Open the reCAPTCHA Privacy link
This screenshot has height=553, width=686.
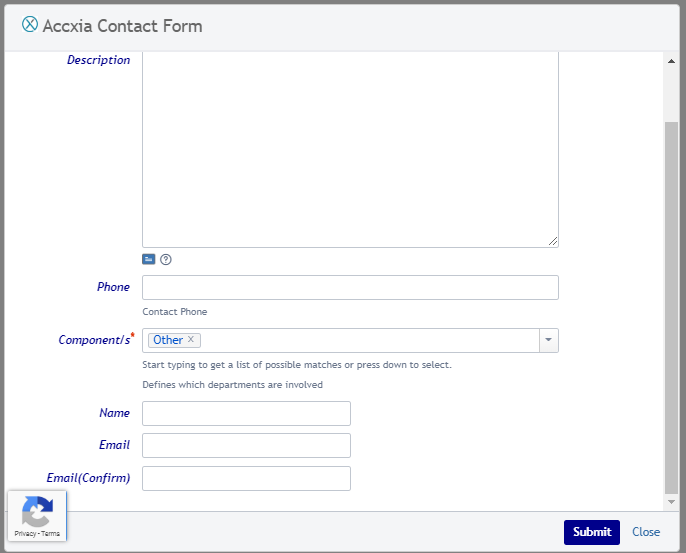click(x=23, y=534)
